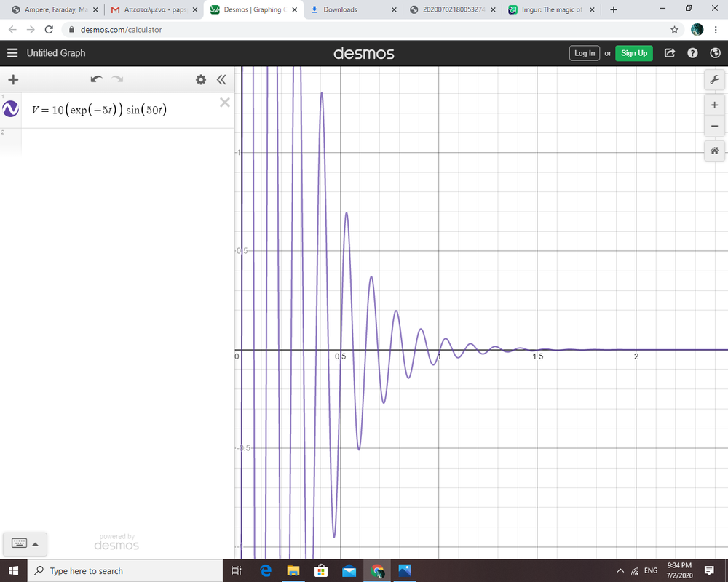Click the green Sign Up button
Viewport: 728px width, 582px height.
634,53
